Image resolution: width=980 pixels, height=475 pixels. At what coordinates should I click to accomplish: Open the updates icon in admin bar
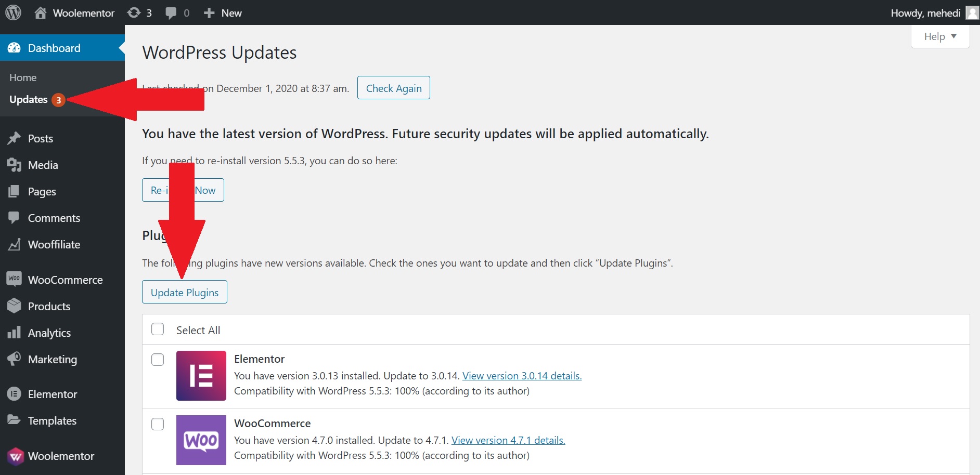tap(139, 12)
